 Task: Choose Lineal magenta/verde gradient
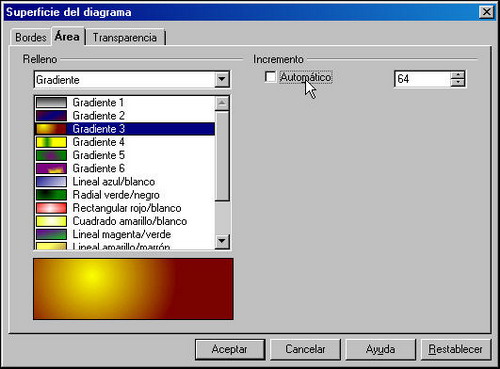pos(125,234)
